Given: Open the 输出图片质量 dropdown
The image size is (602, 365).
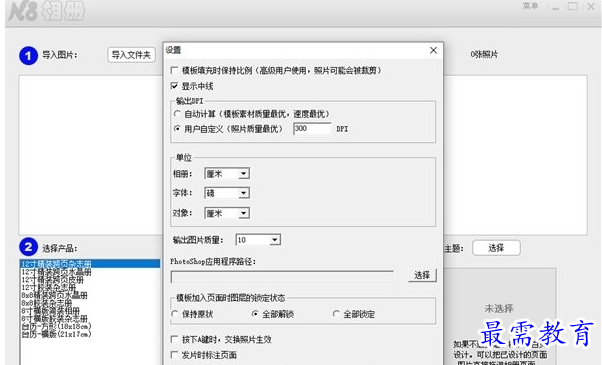Looking at the screenshot, I should (x=275, y=240).
